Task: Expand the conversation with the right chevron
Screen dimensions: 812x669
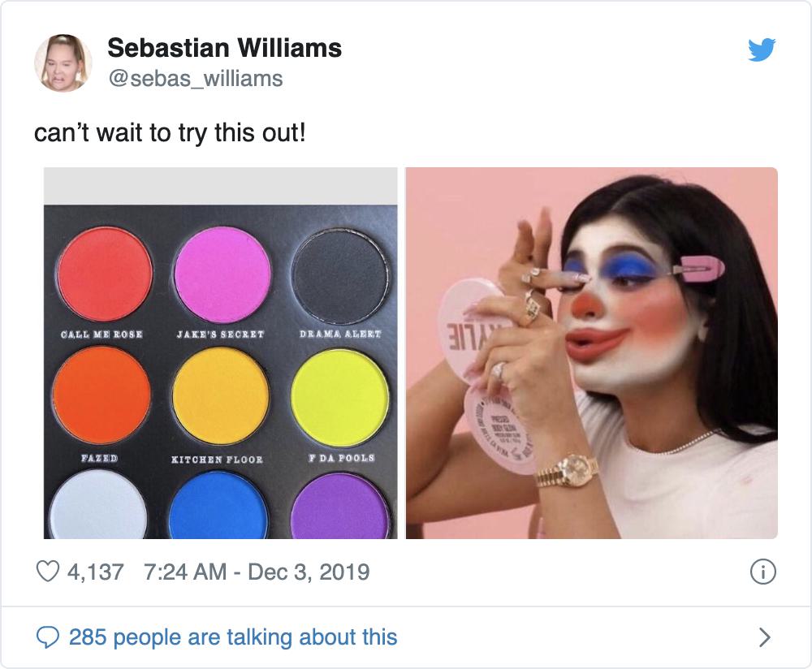Action: pos(763,637)
